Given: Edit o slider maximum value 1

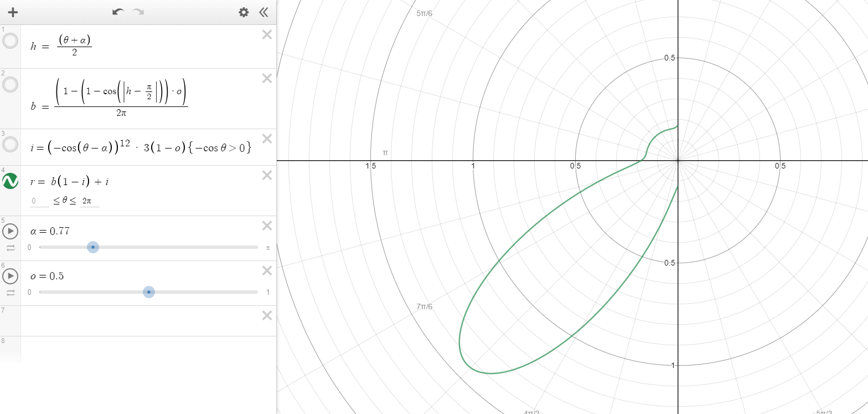Looking at the screenshot, I should tap(268, 293).
